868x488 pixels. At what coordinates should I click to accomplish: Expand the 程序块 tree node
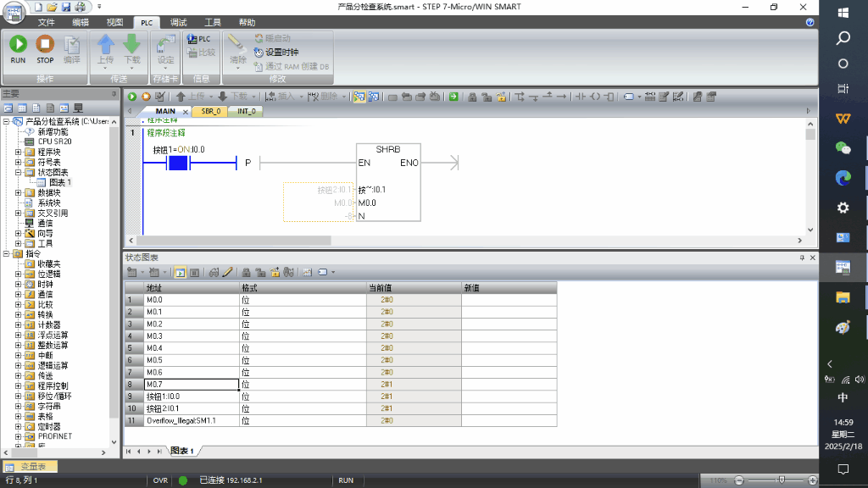coord(19,152)
